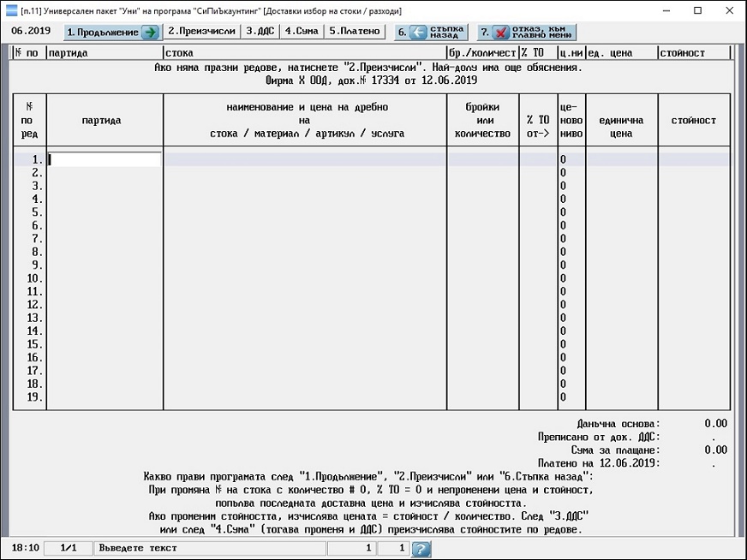Maximize the СиПиЪкаунтинг window
The height and width of the screenshot is (560, 747).
click(x=697, y=10)
